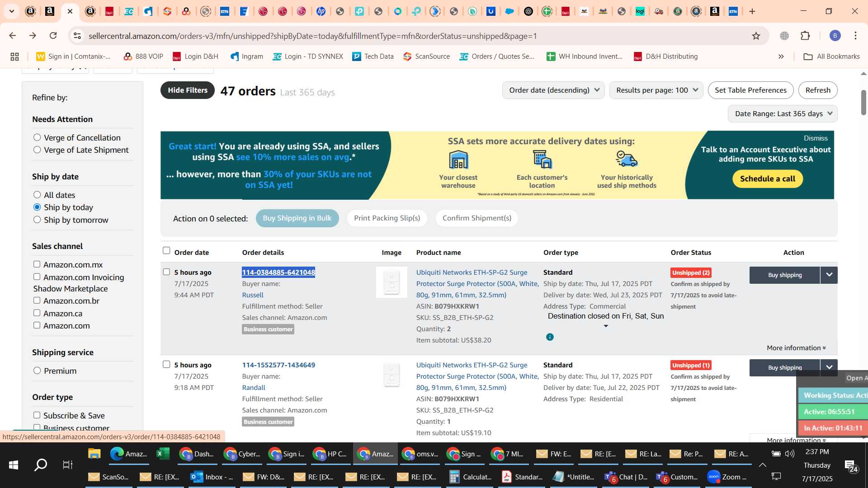868x488 pixels.
Task: Open 888 VOIP bookmark
Action: pos(143,56)
